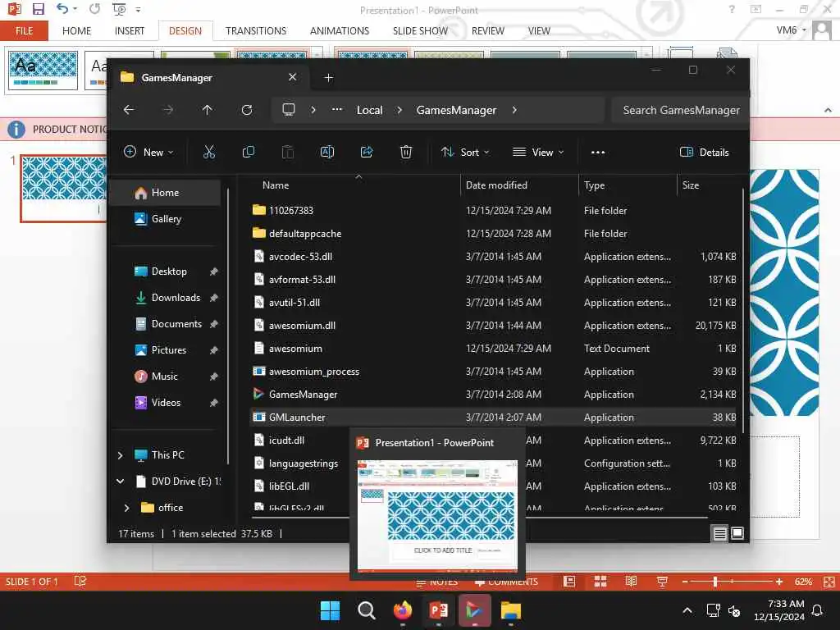The image size is (840, 630).
Task: Open PowerPoint ANIMATIONS tab
Action: click(x=339, y=31)
